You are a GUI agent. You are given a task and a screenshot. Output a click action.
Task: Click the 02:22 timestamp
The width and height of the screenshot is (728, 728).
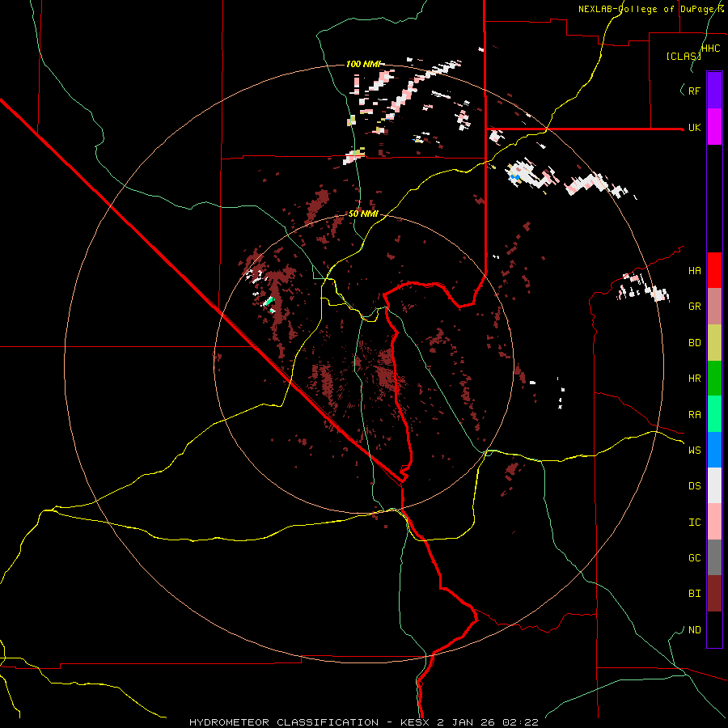point(520,722)
